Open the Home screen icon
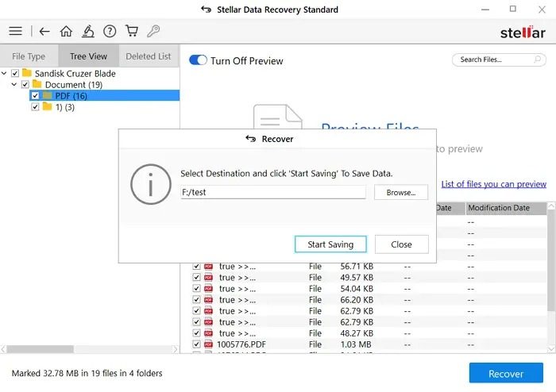The height and width of the screenshot is (392, 556). [x=66, y=31]
